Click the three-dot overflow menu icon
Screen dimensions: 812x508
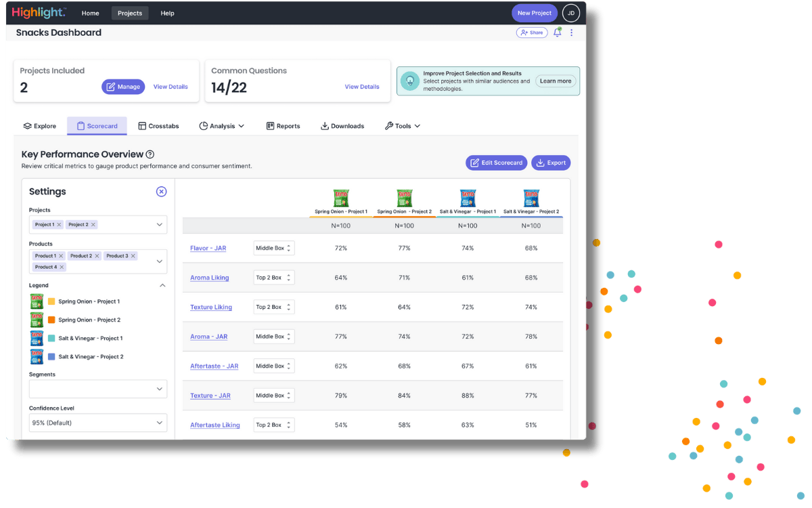572,33
